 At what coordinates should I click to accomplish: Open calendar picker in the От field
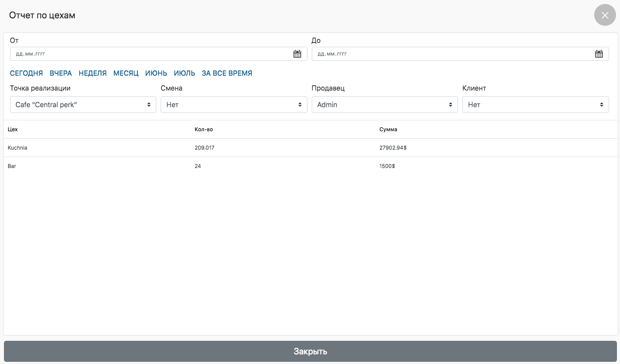(x=297, y=54)
